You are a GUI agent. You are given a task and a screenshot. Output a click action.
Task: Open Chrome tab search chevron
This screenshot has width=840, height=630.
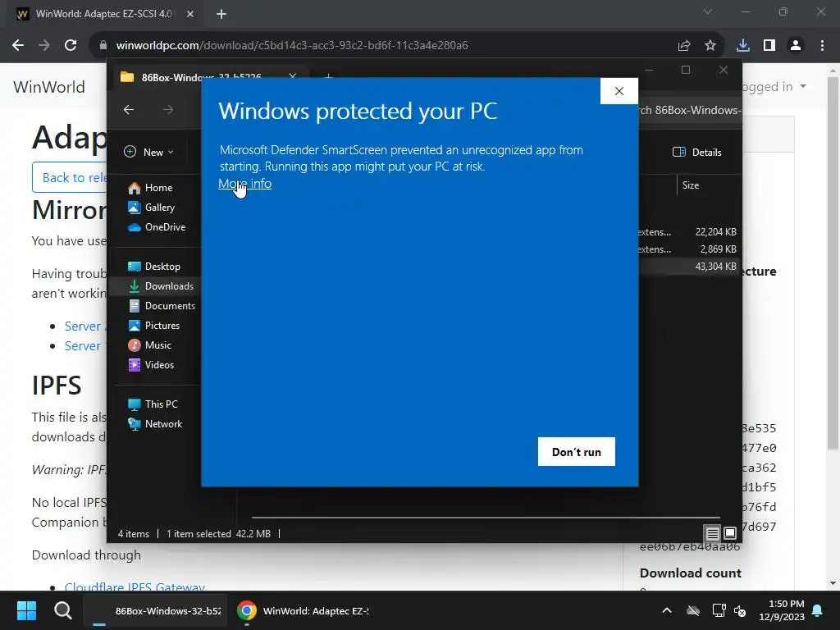pos(708,11)
